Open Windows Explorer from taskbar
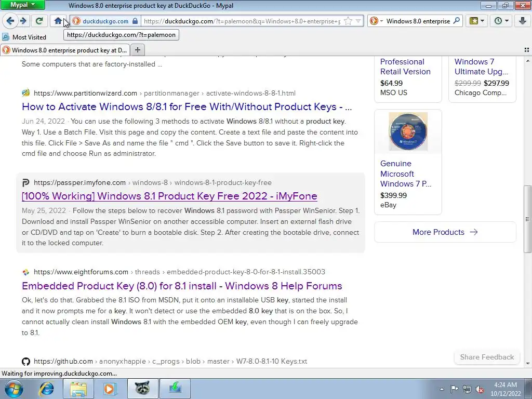532x399 pixels. tap(78, 389)
